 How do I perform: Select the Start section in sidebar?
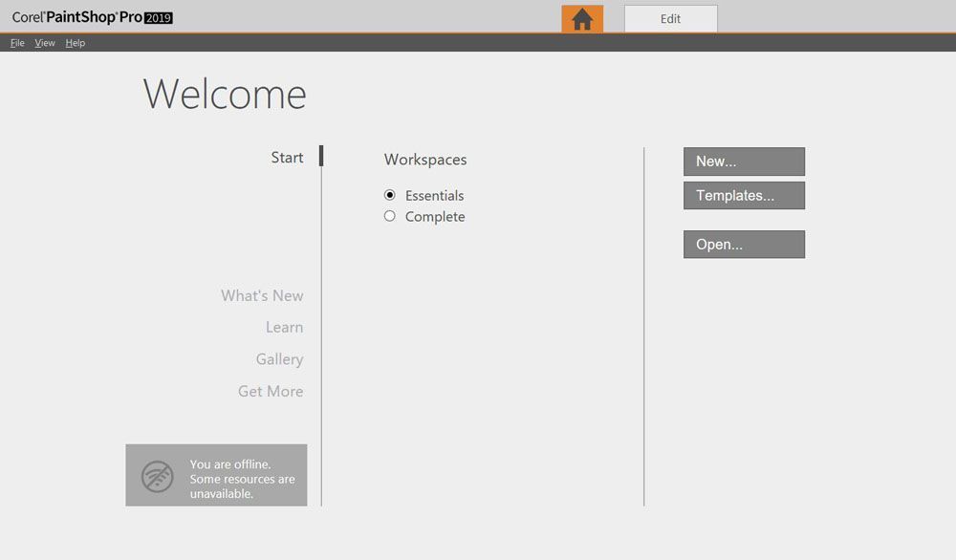coord(287,158)
